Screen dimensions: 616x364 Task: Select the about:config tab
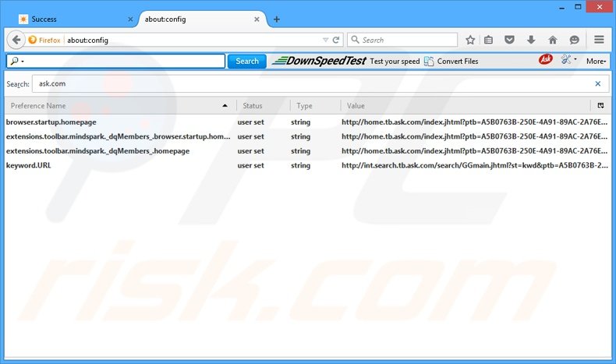tap(200, 19)
